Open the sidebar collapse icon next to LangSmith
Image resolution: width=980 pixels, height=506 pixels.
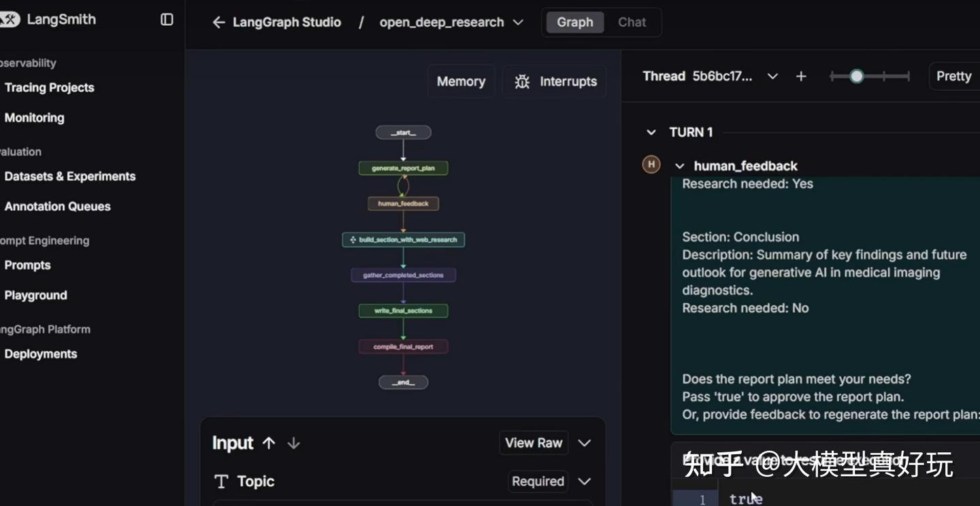pos(166,20)
